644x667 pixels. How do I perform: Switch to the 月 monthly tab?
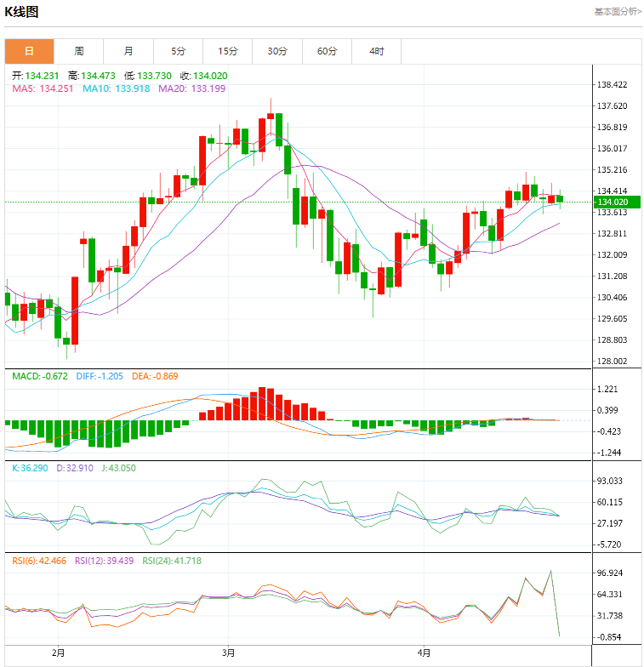click(128, 51)
